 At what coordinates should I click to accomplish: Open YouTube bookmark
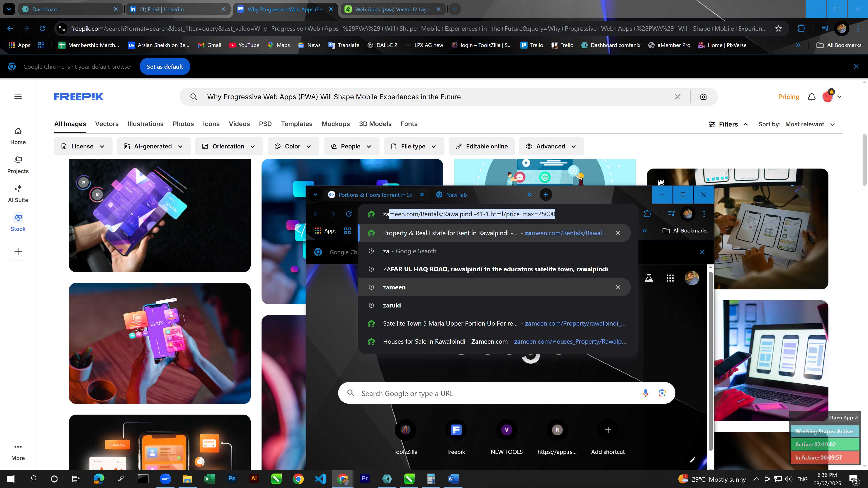point(244,45)
